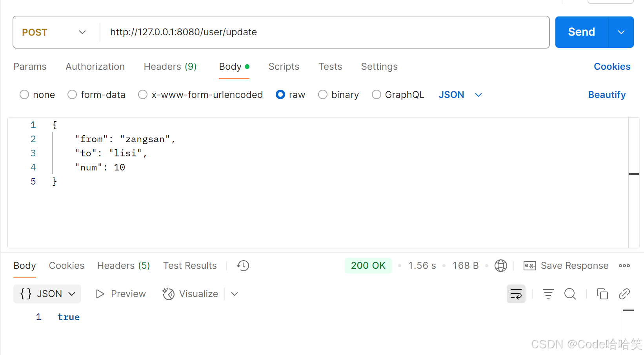This screenshot has width=644, height=355.
Task: Switch to the Test Results tab
Action: coord(190,266)
